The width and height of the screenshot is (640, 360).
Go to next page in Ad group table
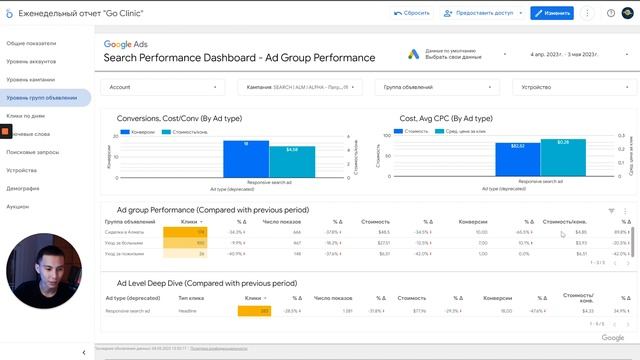tap(628, 263)
